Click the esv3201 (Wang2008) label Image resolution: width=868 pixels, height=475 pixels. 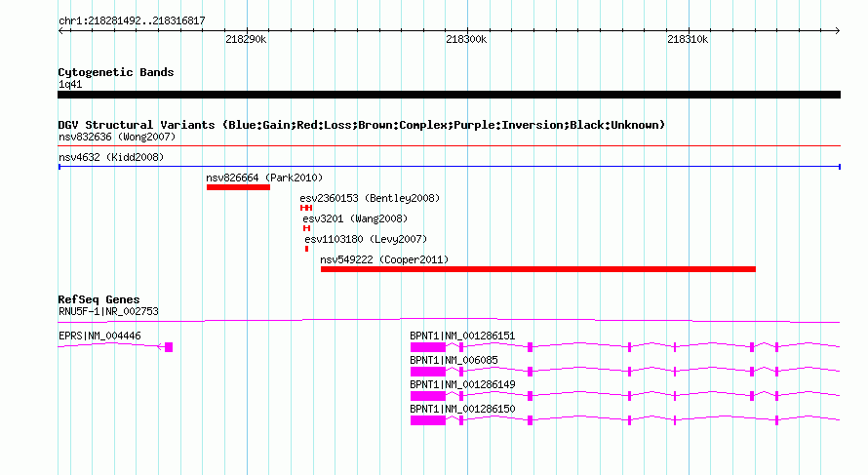(355, 218)
